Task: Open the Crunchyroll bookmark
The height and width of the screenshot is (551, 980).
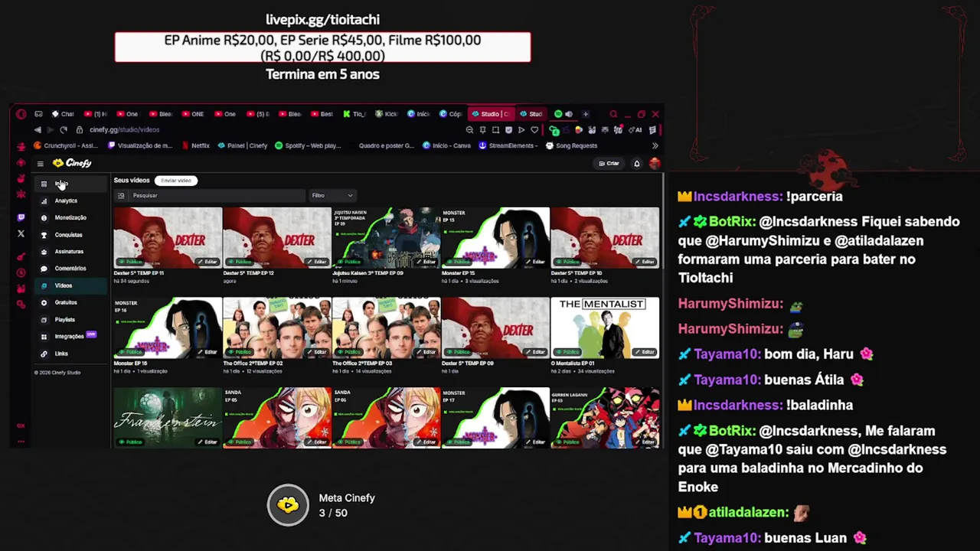Action: 65,145
